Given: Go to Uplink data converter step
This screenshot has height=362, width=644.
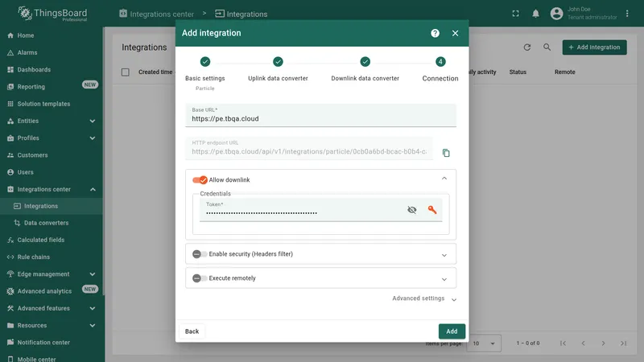Looking at the screenshot, I should coord(278,71).
